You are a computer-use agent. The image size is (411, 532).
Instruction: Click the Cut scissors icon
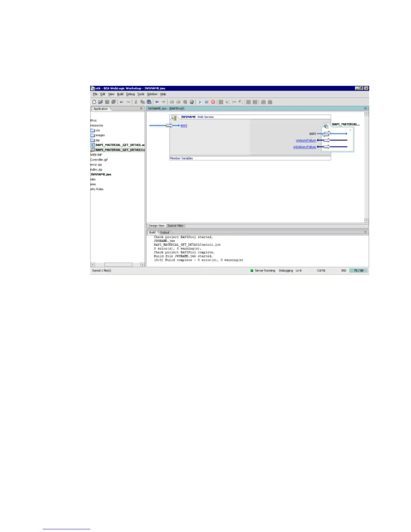point(136,102)
